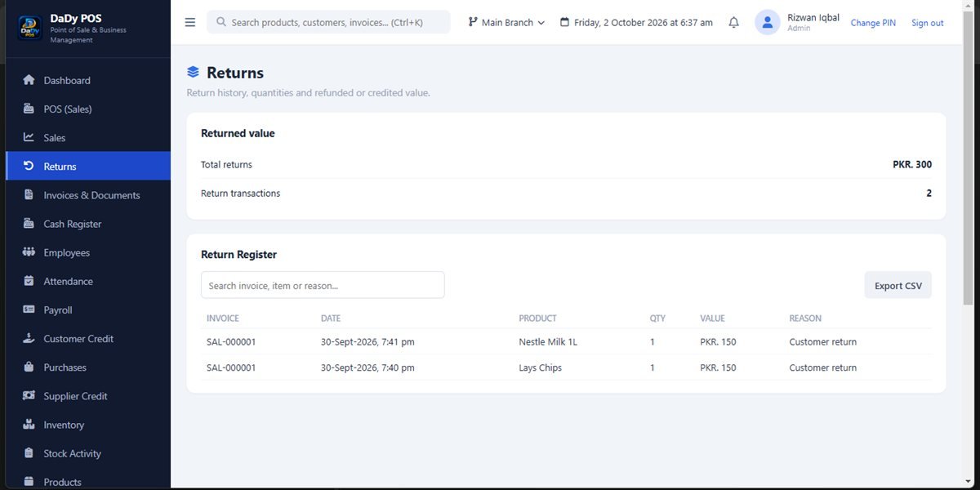Click the Cash Register icon
This screenshot has height=490, width=980.
[x=29, y=224]
